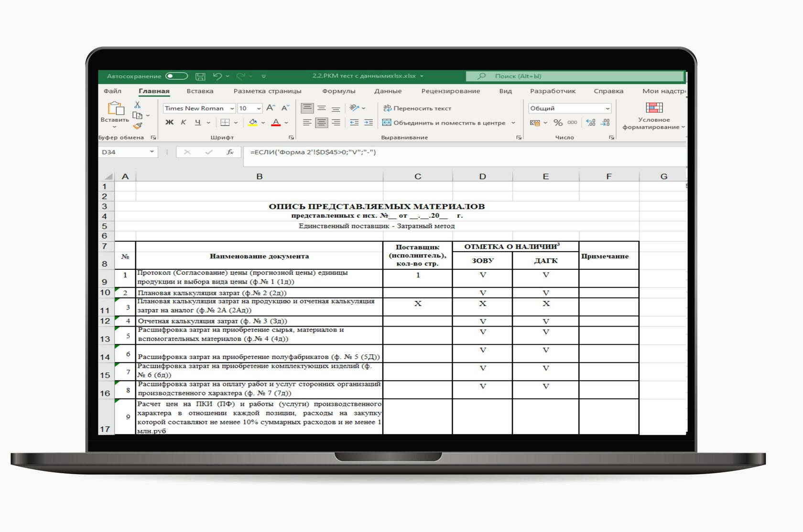Screen dimensions: 803x532
Task: Switch to the Вид tab
Action: point(505,91)
